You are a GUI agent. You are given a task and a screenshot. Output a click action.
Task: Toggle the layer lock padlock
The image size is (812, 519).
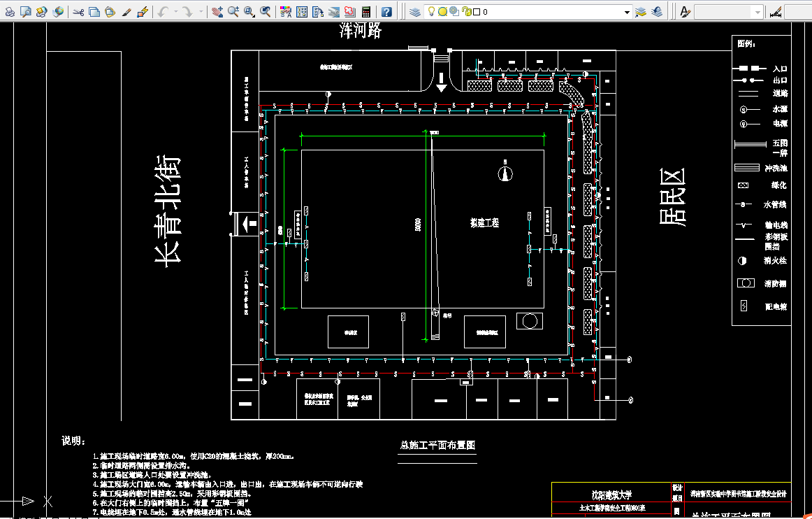pos(467,10)
